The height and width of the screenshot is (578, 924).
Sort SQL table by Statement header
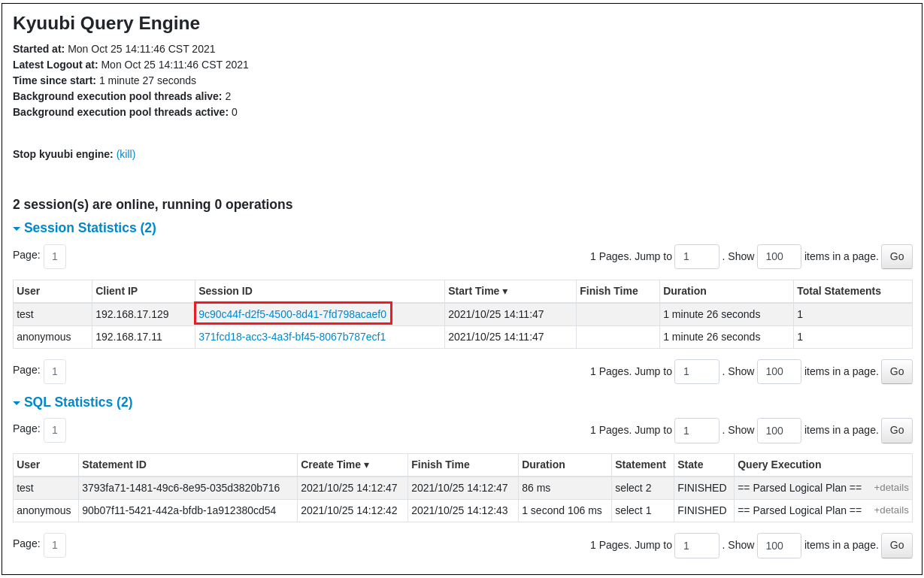[641, 465]
